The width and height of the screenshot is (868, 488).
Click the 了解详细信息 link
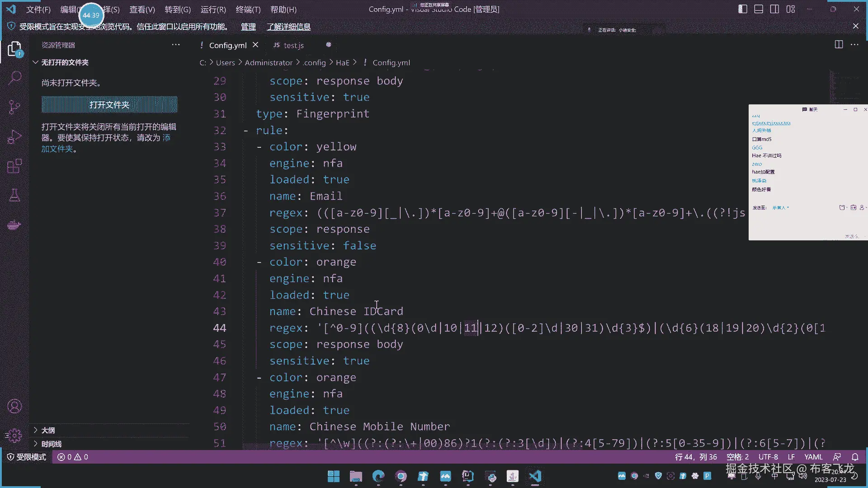click(x=288, y=27)
